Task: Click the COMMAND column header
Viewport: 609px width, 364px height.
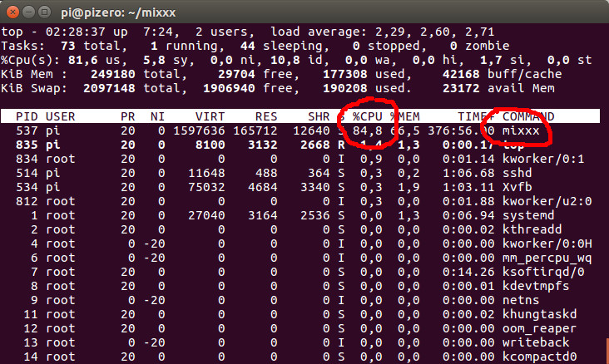Action: click(528, 116)
